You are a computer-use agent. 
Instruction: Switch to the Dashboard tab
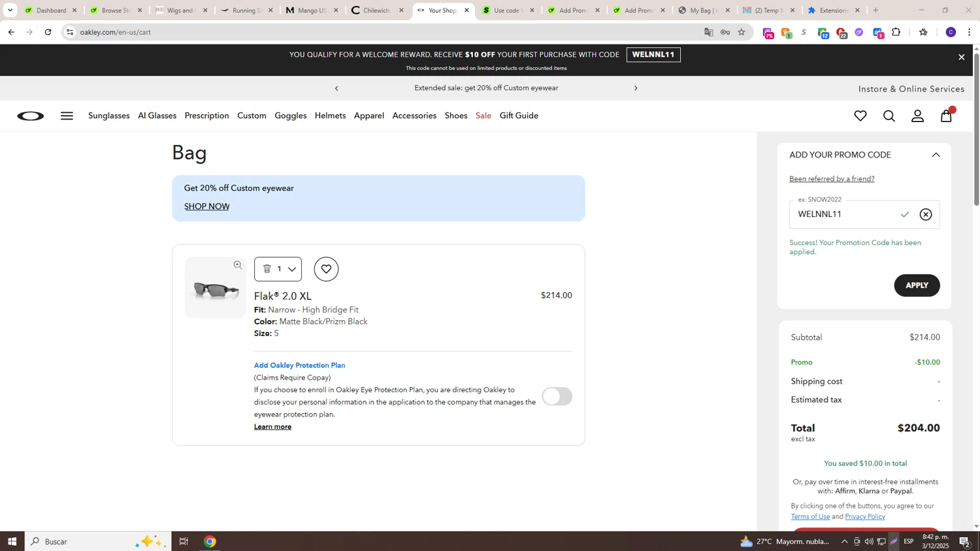(51, 10)
